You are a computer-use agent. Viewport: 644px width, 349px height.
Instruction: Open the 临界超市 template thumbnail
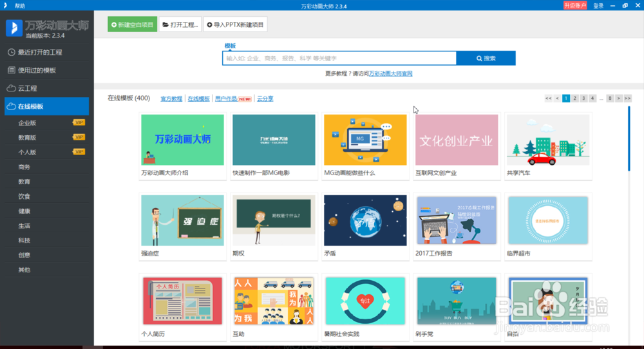coord(548,220)
